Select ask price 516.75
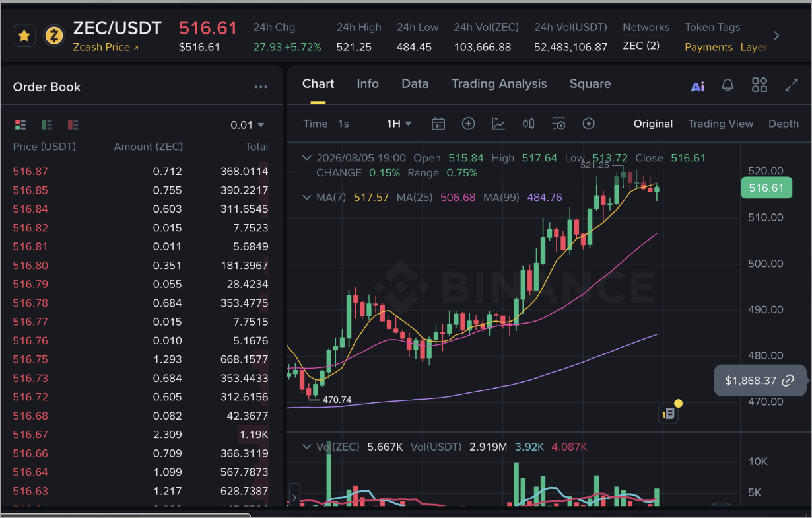The width and height of the screenshot is (812, 518). [x=30, y=359]
